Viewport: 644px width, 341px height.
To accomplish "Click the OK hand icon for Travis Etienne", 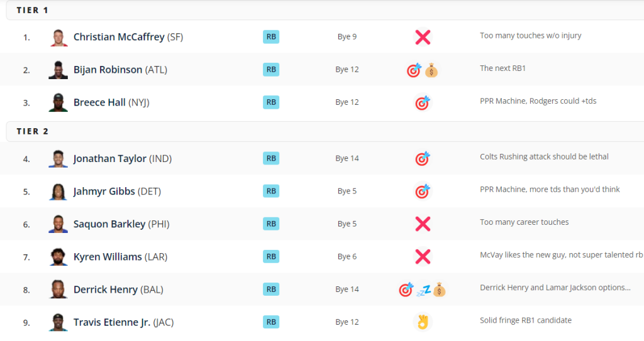I will 423,322.
